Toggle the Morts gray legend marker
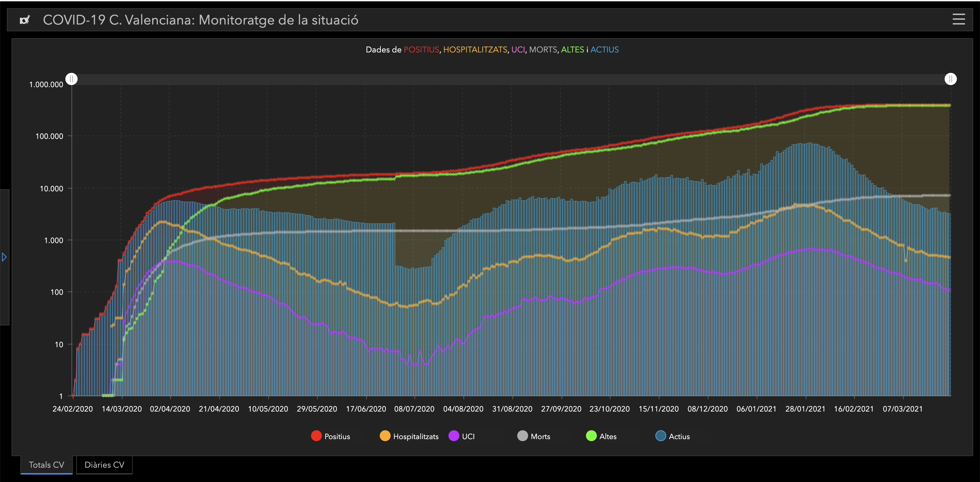 (x=522, y=436)
